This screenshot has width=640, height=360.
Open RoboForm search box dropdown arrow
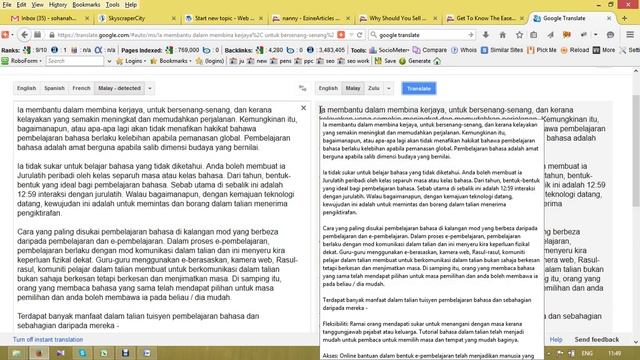(x=109, y=61)
